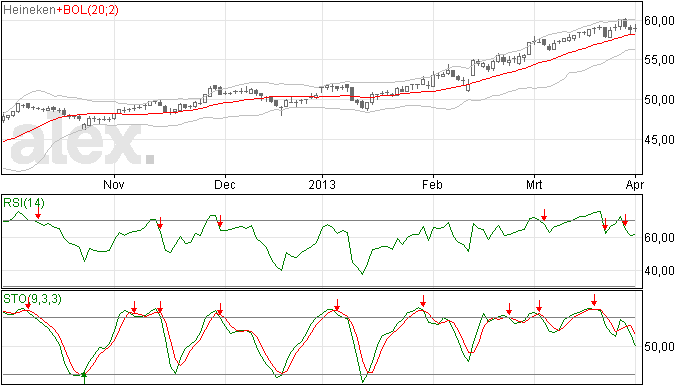
Task: Click the green buy arrow in stochastic panel
Action: pyautogui.click(x=84, y=378)
